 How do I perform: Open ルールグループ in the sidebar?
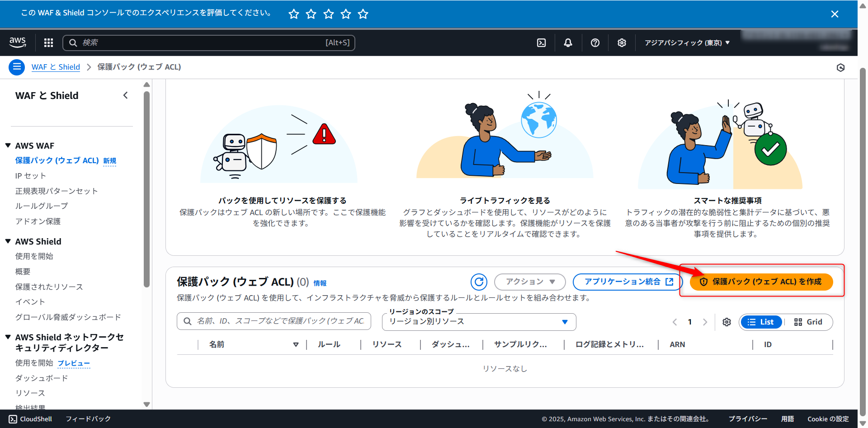[x=42, y=206]
